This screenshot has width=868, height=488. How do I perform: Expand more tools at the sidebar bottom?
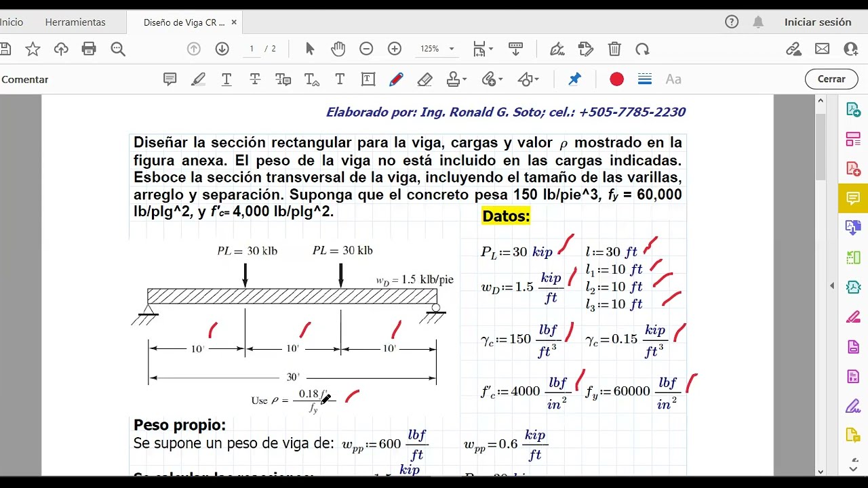853,468
